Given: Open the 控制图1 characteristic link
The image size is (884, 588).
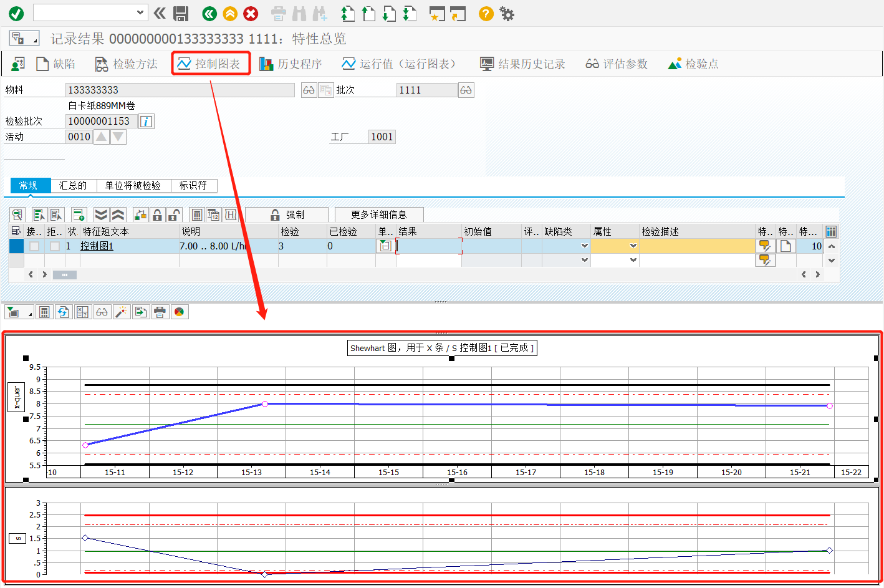Looking at the screenshot, I should click(x=97, y=246).
